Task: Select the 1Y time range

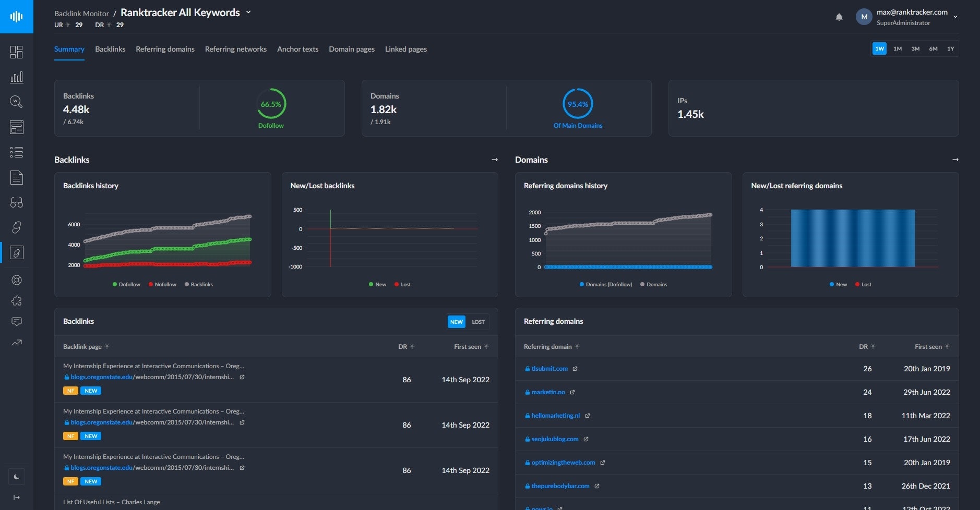Action: [951, 48]
